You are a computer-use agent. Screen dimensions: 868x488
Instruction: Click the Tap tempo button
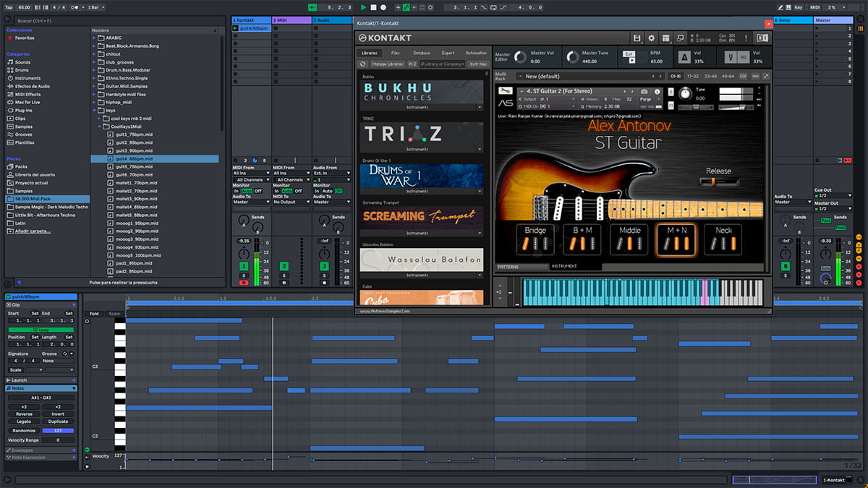pos(9,7)
